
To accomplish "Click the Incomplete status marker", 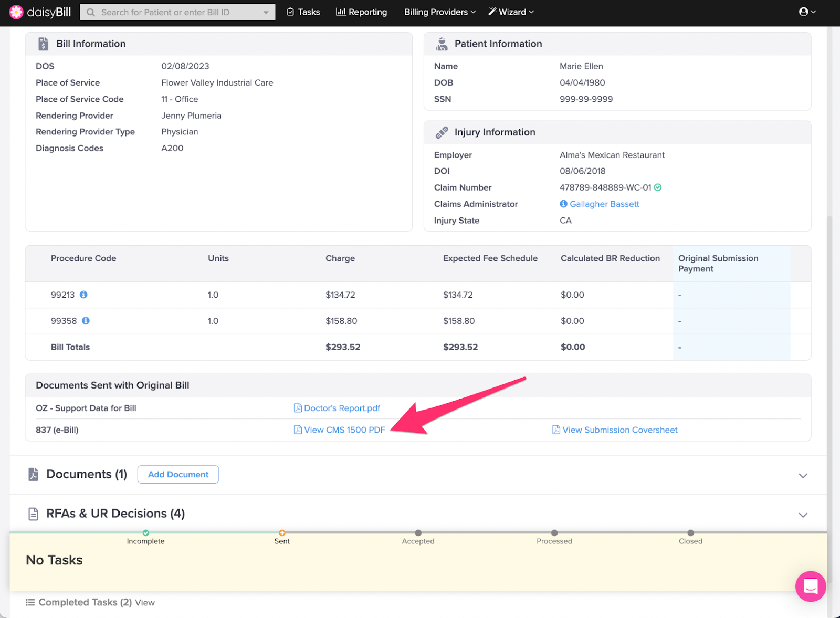I will [x=146, y=533].
